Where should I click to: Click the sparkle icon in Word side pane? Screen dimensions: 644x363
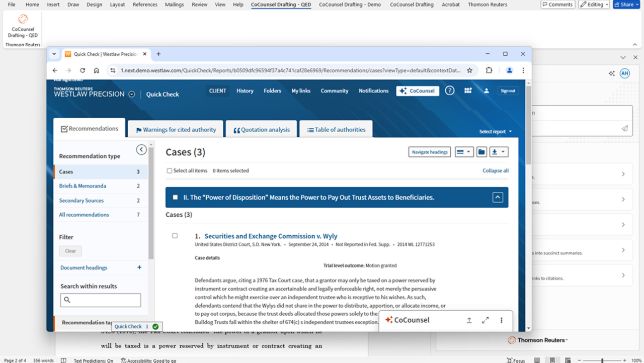[612, 73]
